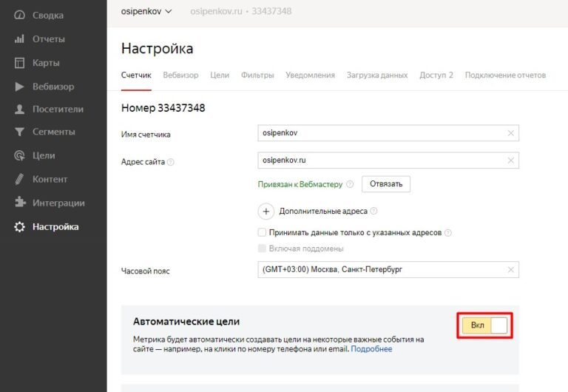Viewport: 568px width, 392px height.
Task: Click the Дополнительные адреса label
Action: tap(323, 212)
